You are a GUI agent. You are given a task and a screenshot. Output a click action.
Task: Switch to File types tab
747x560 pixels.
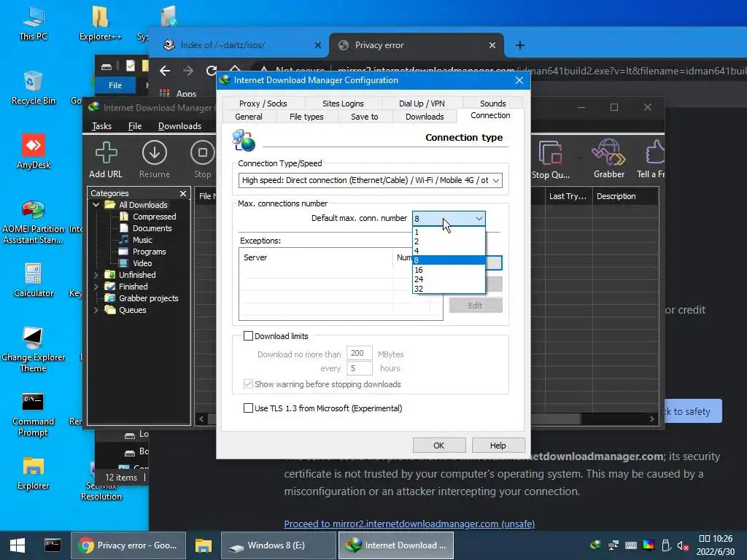(x=306, y=117)
